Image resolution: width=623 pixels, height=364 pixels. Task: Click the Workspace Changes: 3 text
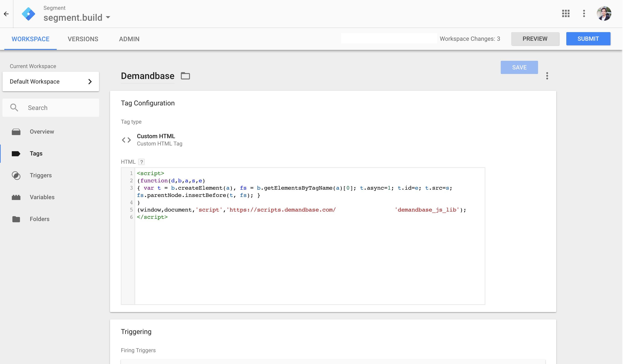470,39
